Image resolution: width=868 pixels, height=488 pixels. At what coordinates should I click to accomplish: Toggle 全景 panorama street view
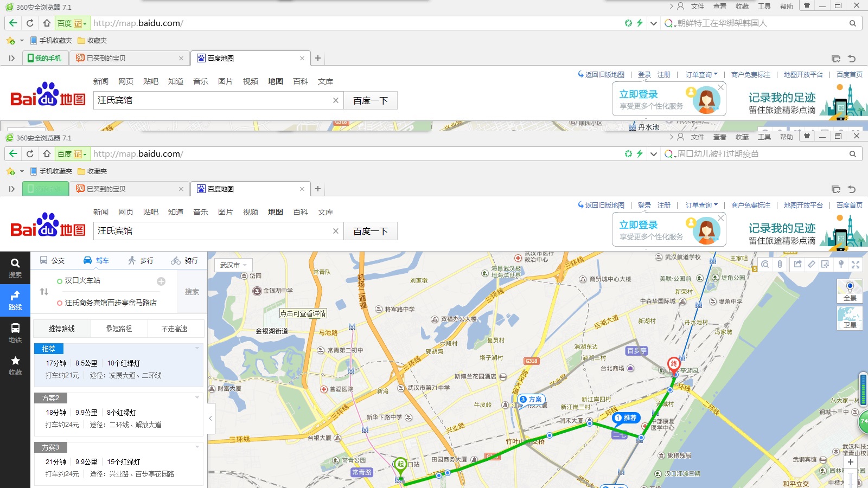point(850,291)
